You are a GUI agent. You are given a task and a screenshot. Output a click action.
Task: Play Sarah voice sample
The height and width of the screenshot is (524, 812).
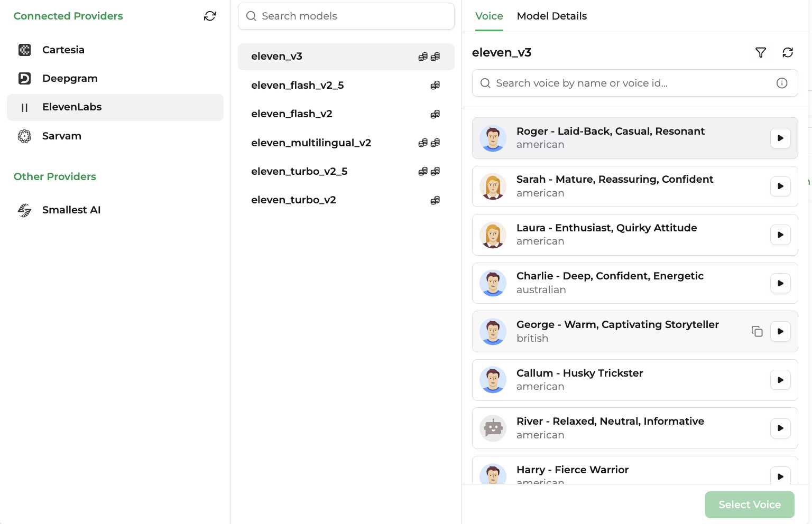tap(780, 186)
